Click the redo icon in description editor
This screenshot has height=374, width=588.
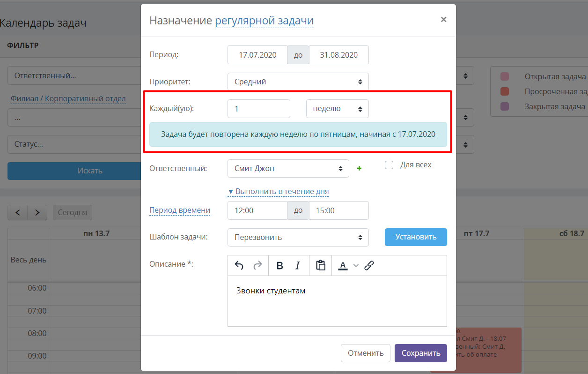click(257, 265)
